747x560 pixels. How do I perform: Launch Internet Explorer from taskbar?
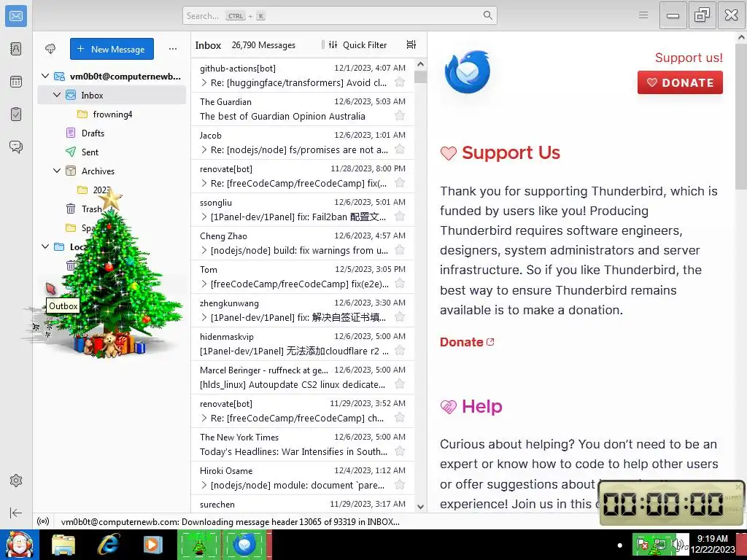click(x=108, y=545)
